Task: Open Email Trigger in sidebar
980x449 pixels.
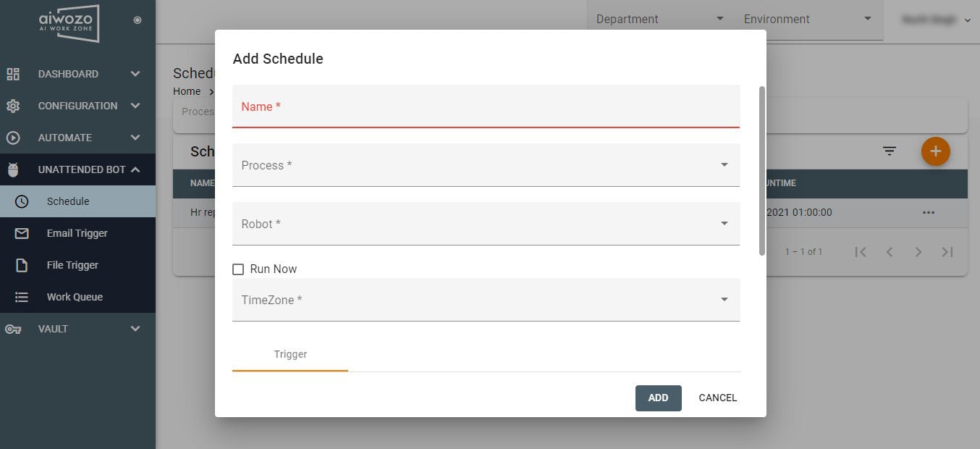Action: 77,233
